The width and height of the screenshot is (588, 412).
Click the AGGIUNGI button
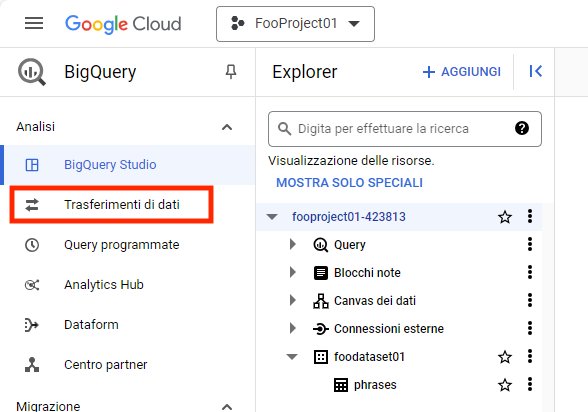[462, 72]
